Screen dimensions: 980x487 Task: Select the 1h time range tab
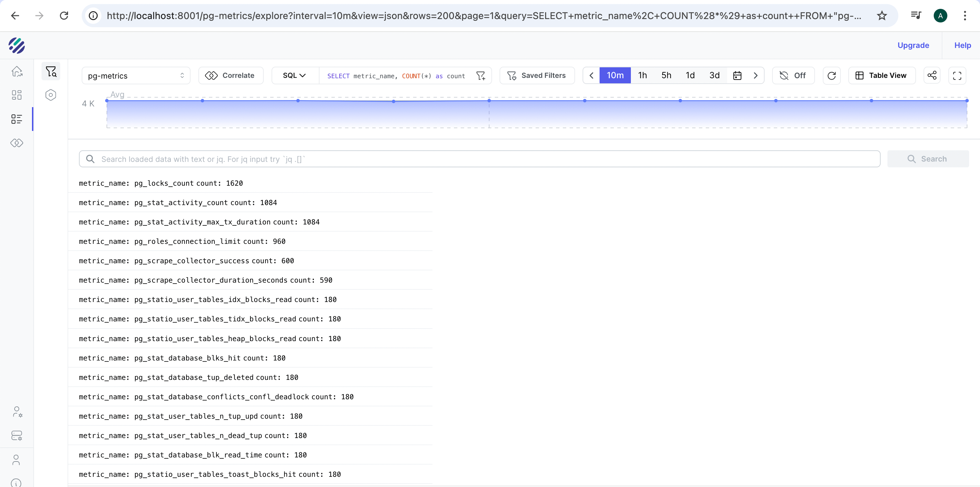click(642, 75)
